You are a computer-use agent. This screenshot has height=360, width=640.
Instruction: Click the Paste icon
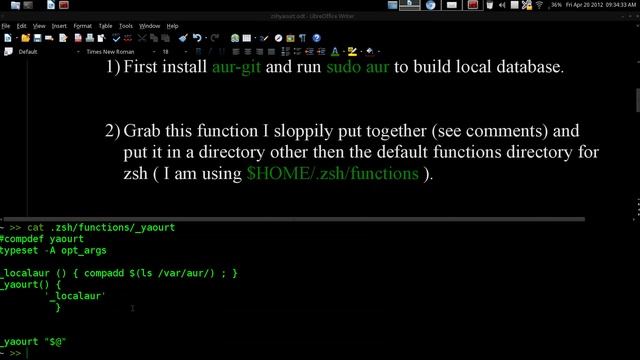pos(165,38)
